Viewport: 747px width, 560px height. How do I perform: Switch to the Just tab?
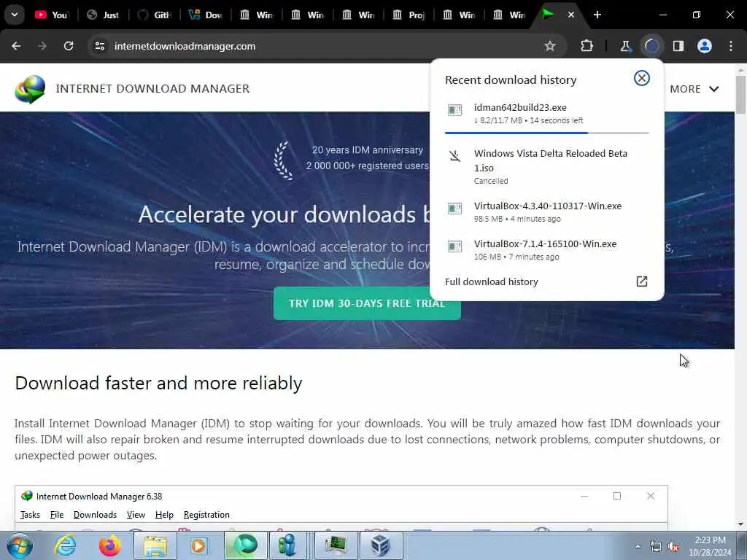point(104,15)
